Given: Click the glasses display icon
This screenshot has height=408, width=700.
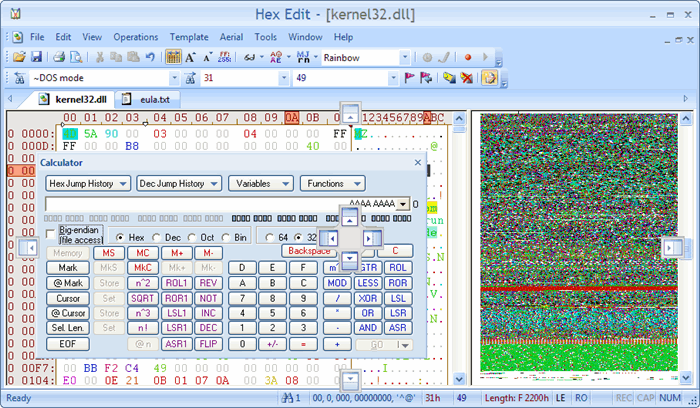Looking at the screenshot, I should 249,57.
